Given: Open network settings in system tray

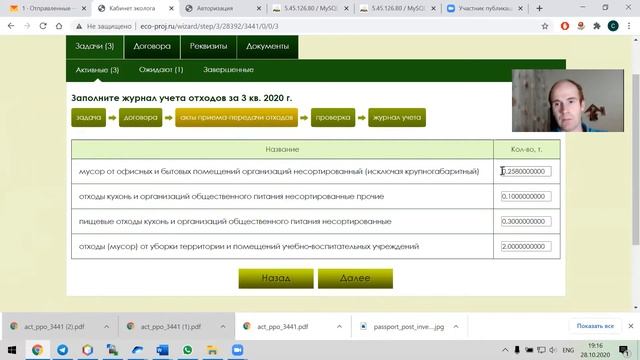Looking at the screenshot, I should click(541, 350).
